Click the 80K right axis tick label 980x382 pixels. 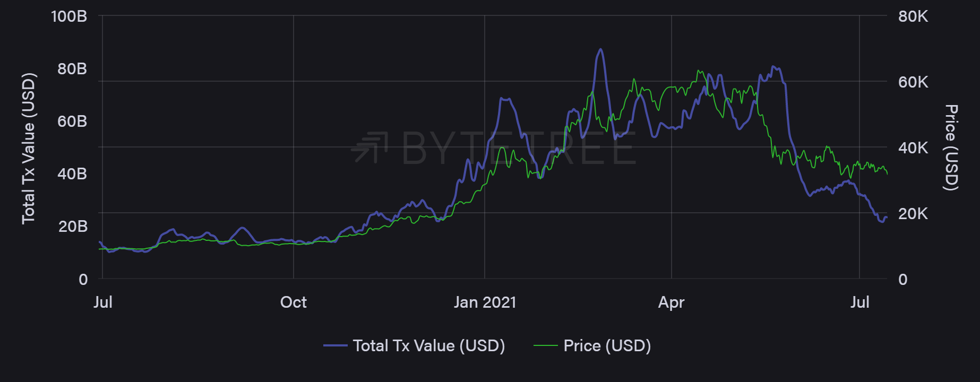click(x=913, y=16)
